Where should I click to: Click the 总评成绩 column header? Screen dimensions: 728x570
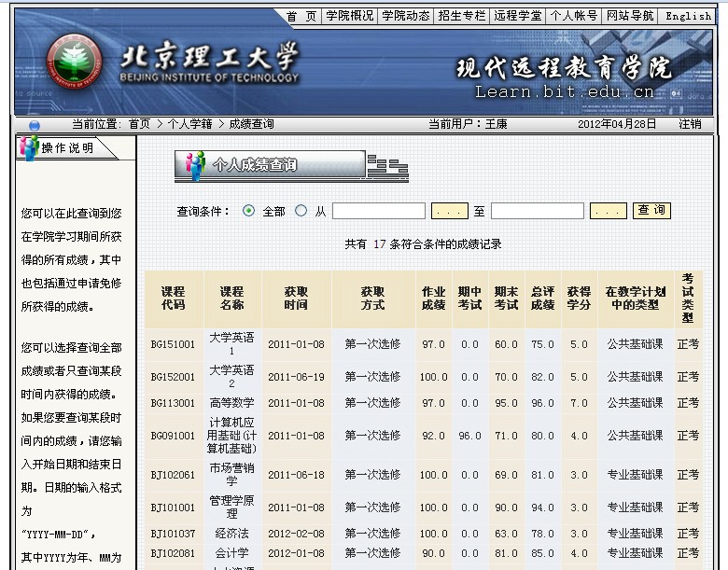[x=543, y=299]
